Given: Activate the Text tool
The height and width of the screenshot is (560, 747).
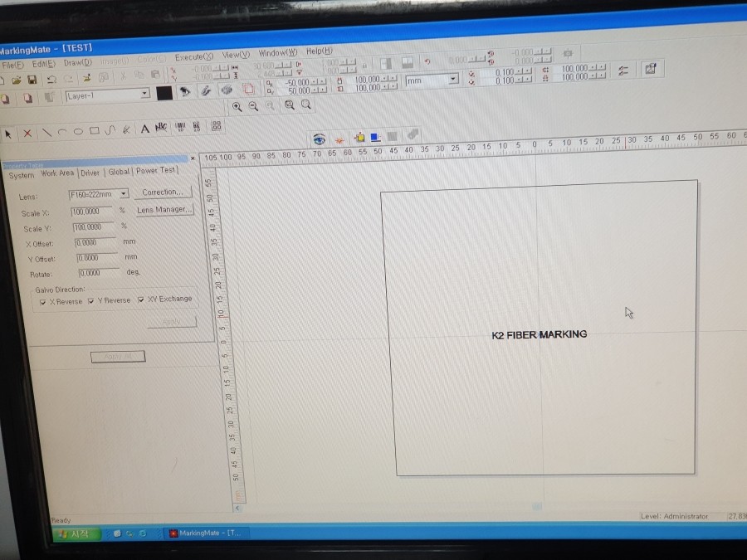Looking at the screenshot, I should tap(144, 129).
